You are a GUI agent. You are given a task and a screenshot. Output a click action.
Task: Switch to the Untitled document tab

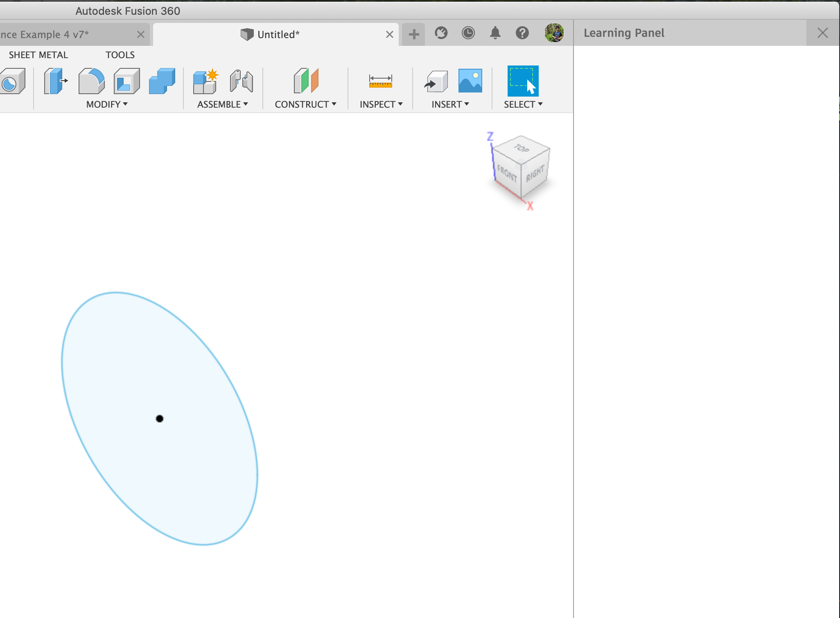(278, 34)
